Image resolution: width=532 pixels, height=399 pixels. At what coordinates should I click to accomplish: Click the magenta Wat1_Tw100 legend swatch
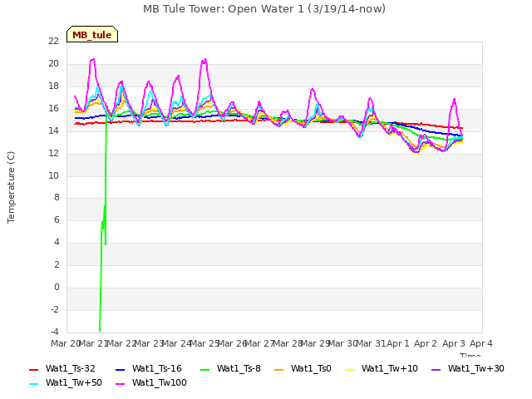click(x=120, y=384)
